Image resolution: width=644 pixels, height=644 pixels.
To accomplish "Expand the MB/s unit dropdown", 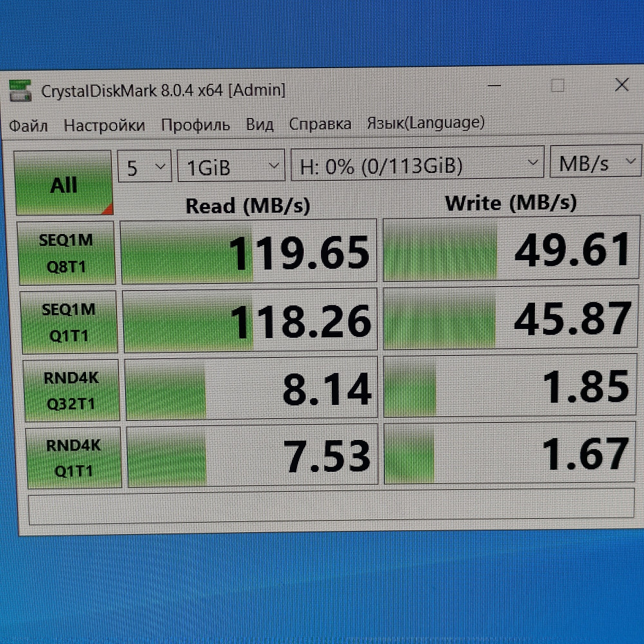I will coord(596,162).
